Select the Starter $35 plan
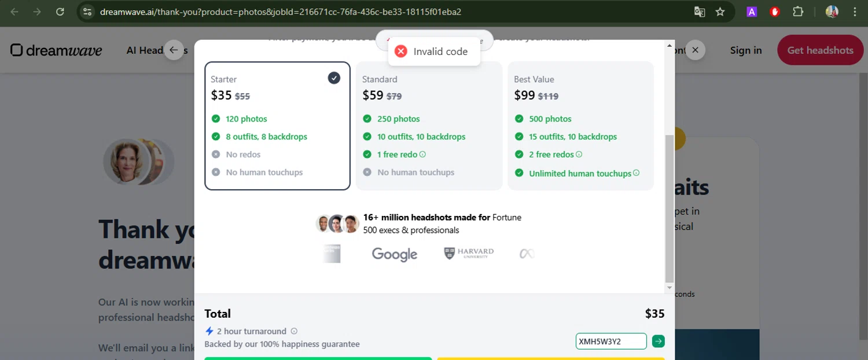The image size is (868, 360). (277, 126)
